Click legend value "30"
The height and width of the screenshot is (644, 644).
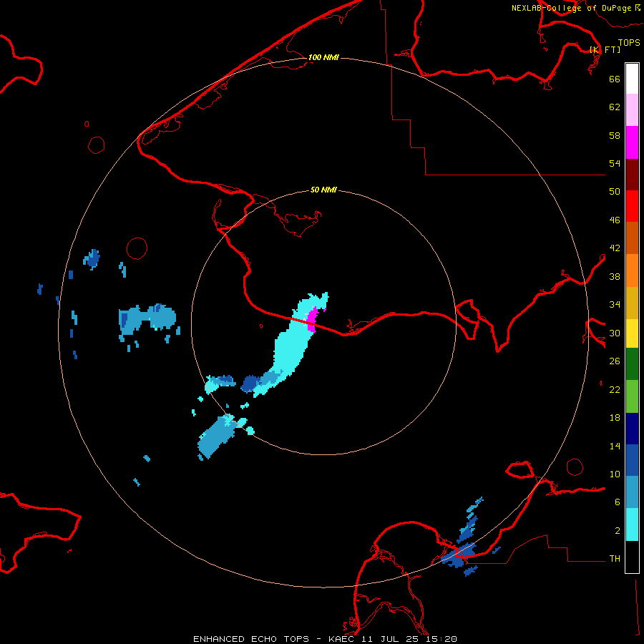615,333
